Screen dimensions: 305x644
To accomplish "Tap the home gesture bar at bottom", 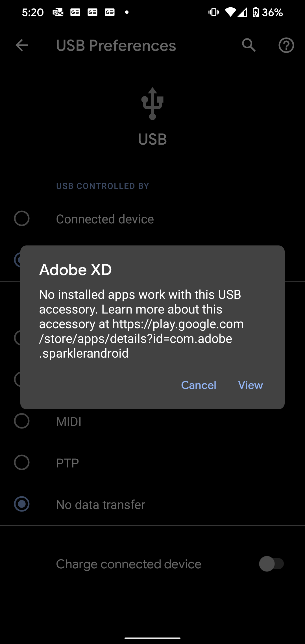I will [152, 638].
